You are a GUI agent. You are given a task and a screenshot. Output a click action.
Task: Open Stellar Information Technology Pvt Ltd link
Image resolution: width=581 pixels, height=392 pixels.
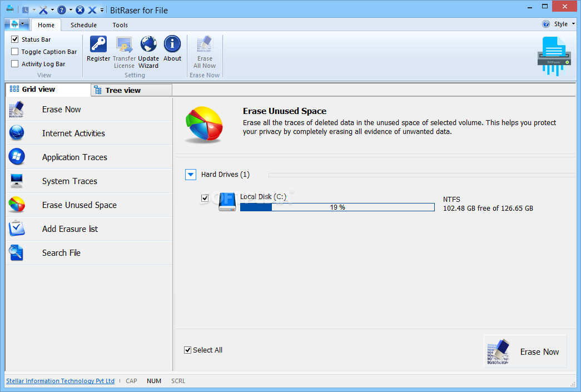61,381
